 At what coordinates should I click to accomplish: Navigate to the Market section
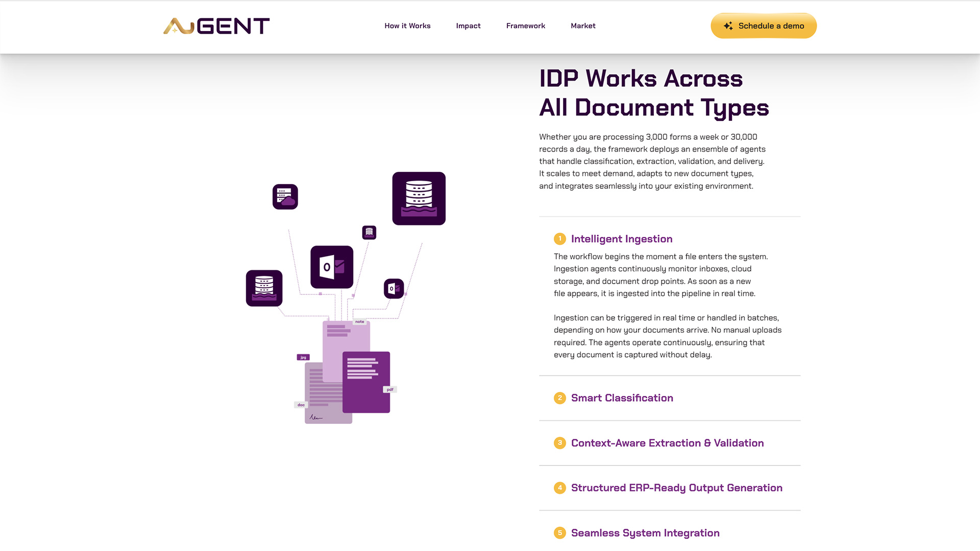(583, 26)
